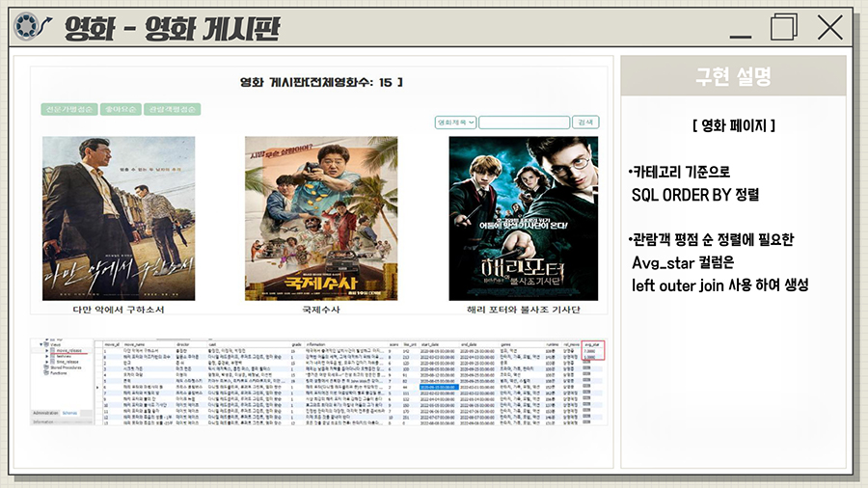868x488 pixels.
Task: Maximize the 영화 게시판 window
Action: tap(784, 26)
